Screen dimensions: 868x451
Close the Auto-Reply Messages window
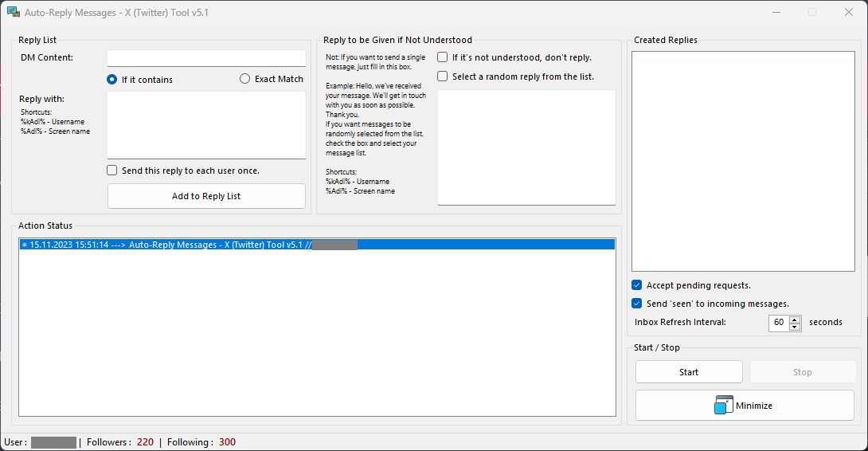pyautogui.click(x=849, y=12)
